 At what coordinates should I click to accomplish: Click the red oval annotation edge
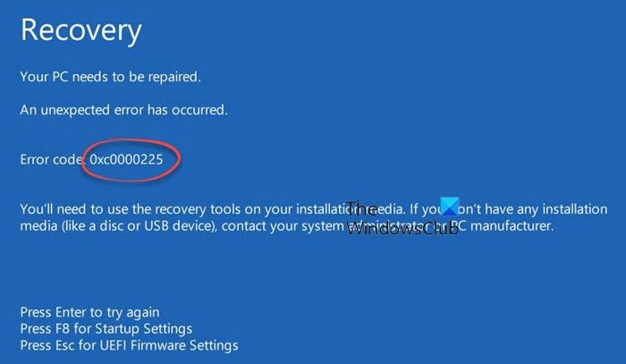point(179,157)
